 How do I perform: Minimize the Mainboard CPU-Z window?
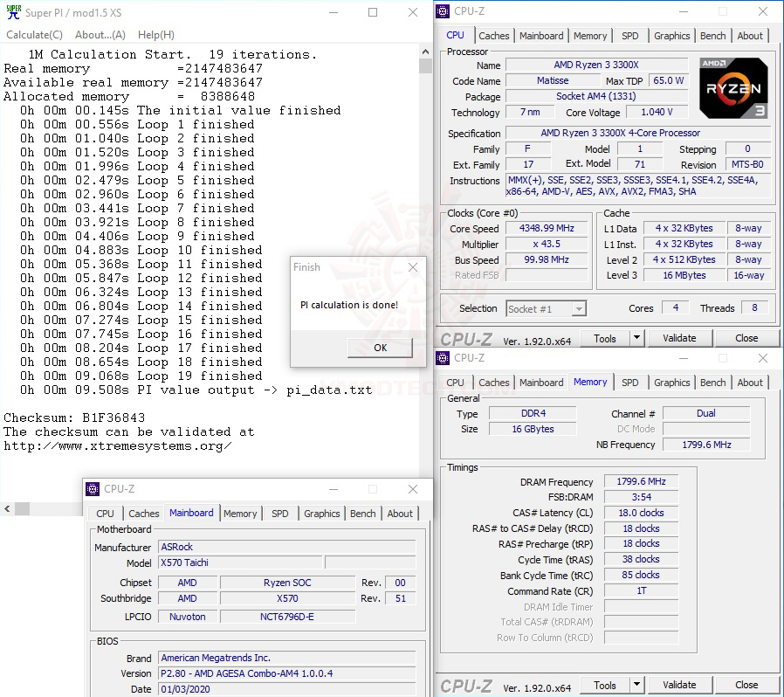[334, 489]
